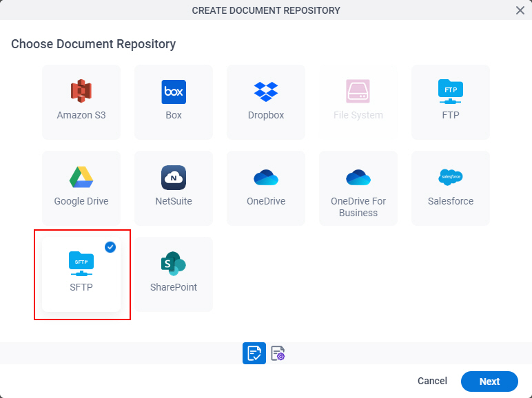Viewport: 532px width, 398px height.
Task: Click the Salesforce cloud logo
Action: [451, 177]
